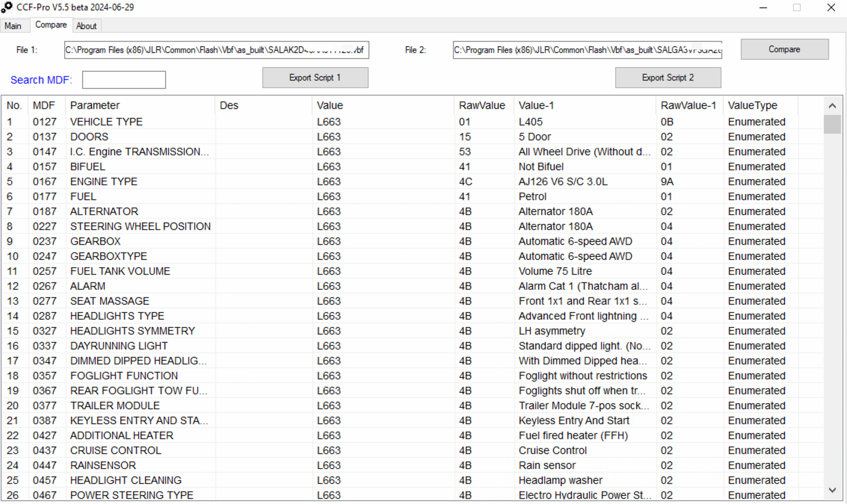This screenshot has width=847, height=504.
Task: Select ADDITIONAL HEATER row
Action: [x=412, y=435]
